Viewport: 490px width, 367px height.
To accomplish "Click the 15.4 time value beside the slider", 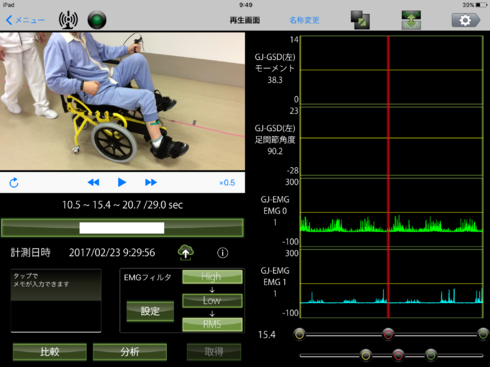I will [x=267, y=335].
